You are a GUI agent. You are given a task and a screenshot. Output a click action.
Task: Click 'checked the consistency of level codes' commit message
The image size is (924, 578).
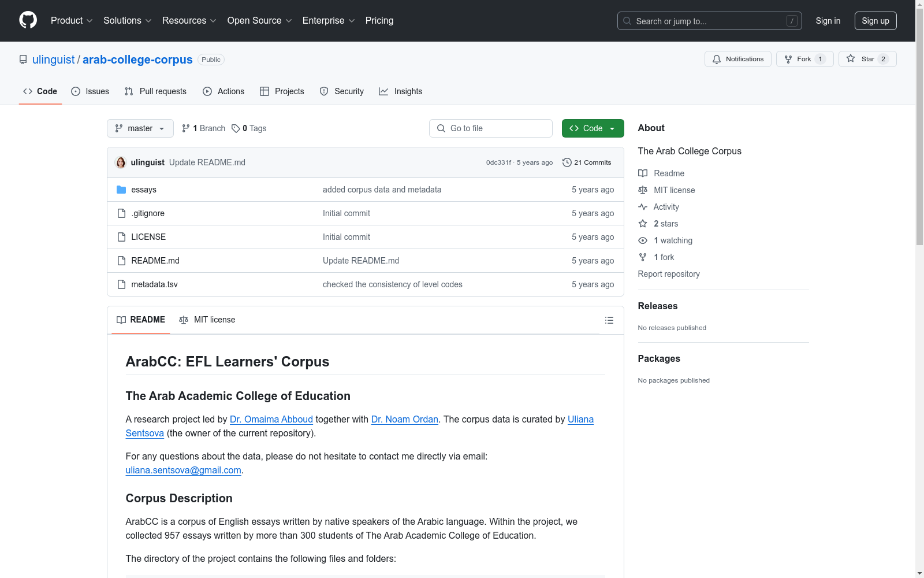click(393, 284)
